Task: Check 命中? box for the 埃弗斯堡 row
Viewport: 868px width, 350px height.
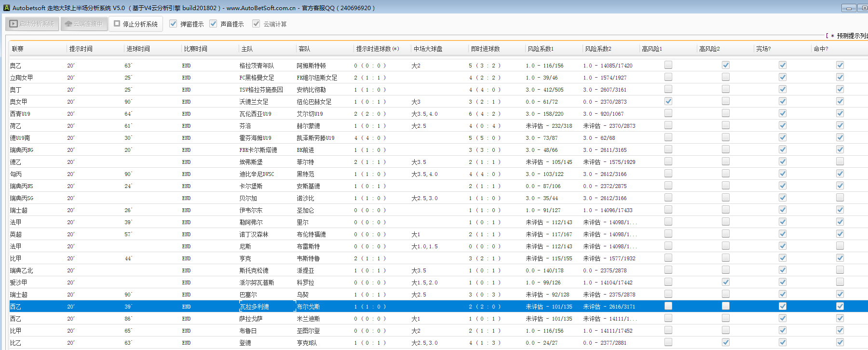Action: (840, 162)
